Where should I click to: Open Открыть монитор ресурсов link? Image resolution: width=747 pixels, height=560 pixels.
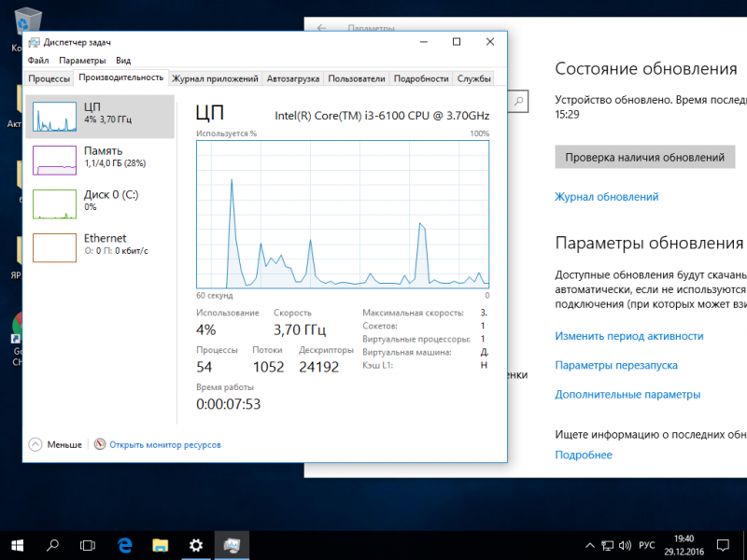(165, 445)
